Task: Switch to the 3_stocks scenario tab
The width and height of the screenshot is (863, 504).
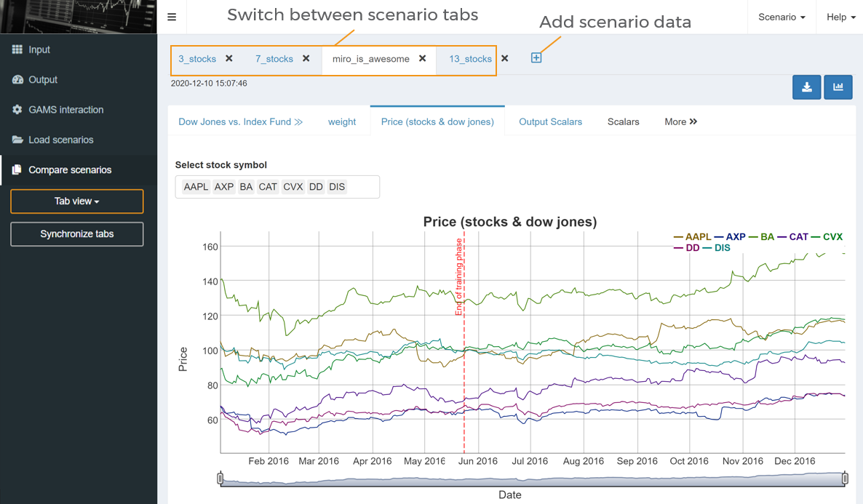Action: point(197,59)
